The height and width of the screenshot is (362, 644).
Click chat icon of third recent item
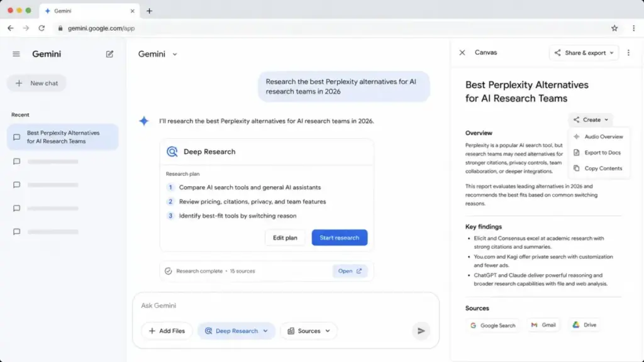[16, 185]
